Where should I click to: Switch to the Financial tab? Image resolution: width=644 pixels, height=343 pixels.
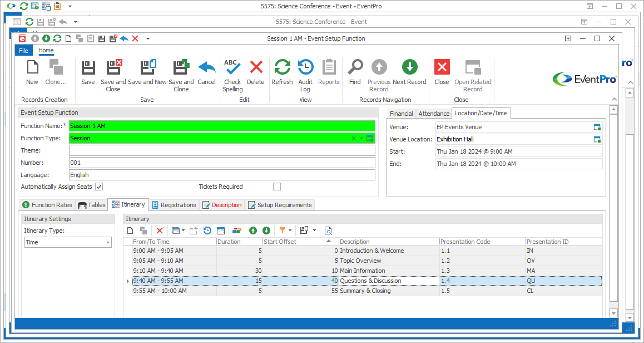coord(402,114)
